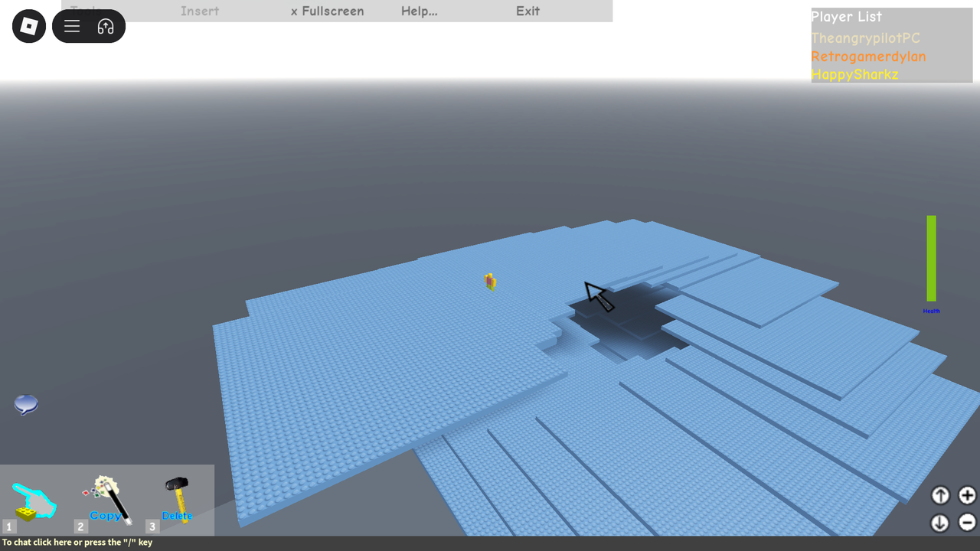Open the Roblox logo menu
Screen dimensions: 980x551
coord(29,27)
